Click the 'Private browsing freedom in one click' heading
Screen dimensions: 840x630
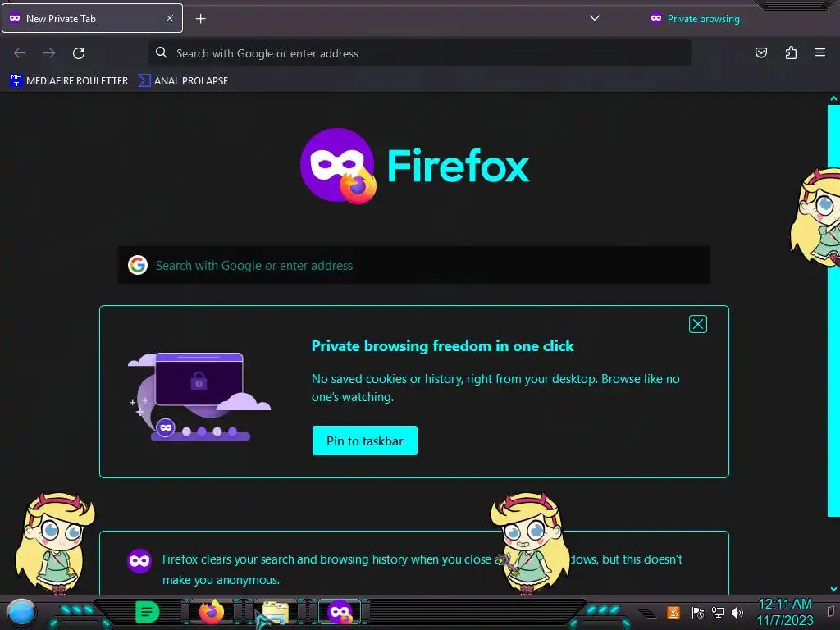(442, 346)
